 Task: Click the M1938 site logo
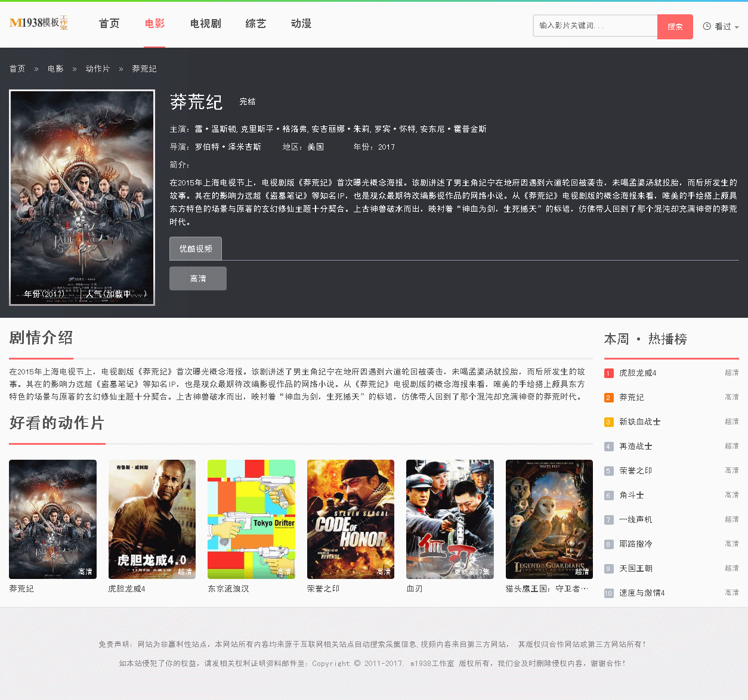pyautogui.click(x=39, y=23)
